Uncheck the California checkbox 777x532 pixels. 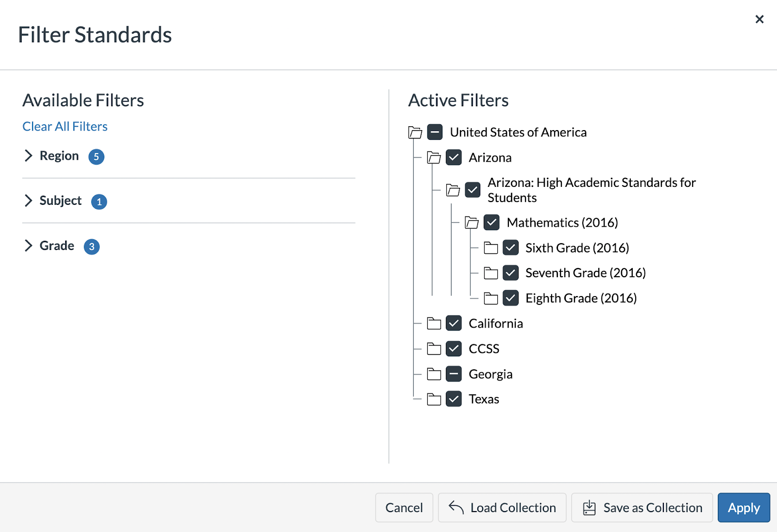pos(454,323)
